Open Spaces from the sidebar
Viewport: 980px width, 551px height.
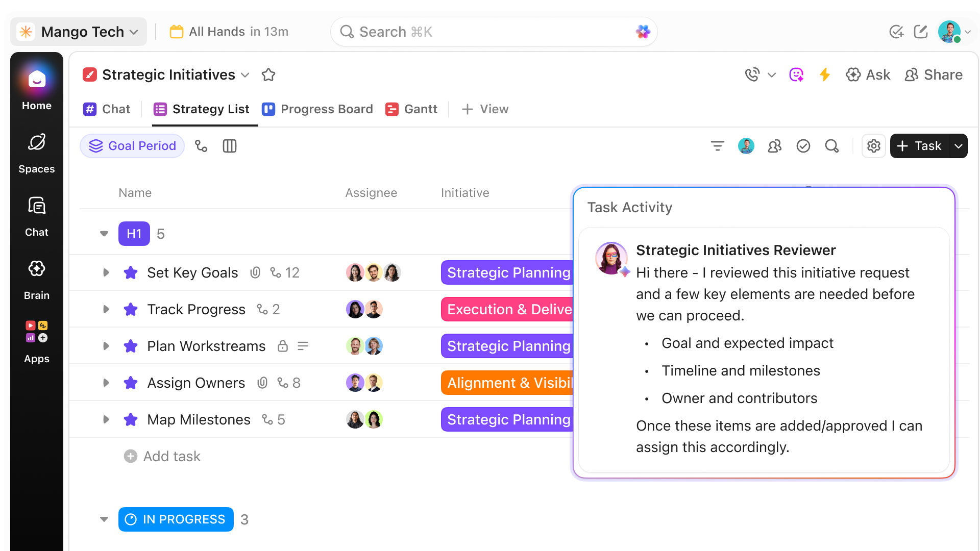36,153
